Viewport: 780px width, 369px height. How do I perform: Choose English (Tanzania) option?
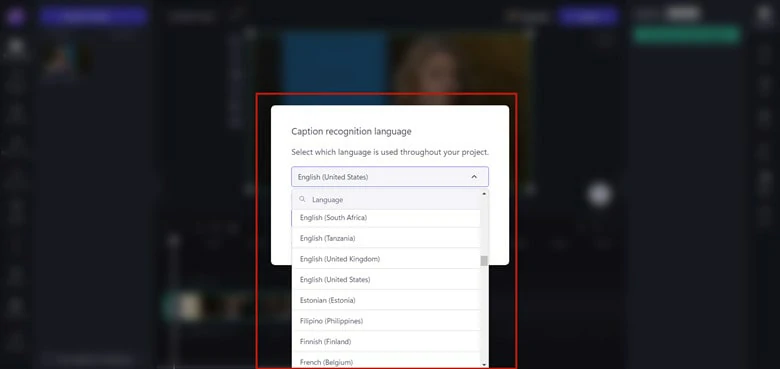click(x=386, y=238)
